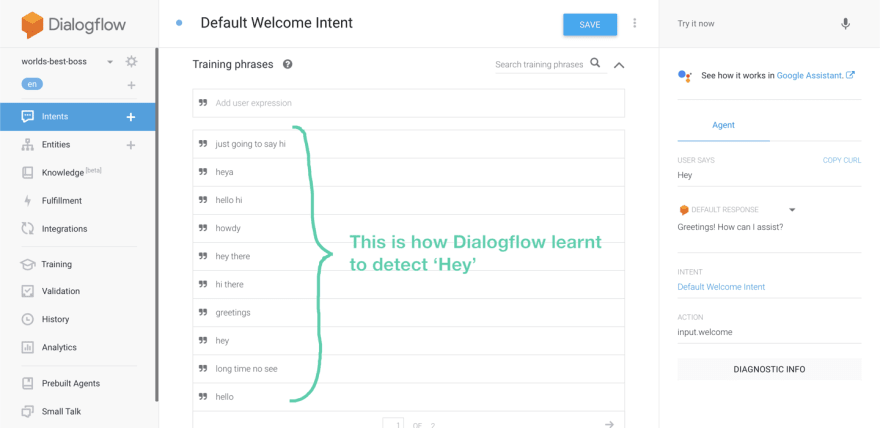Go to next page of training phrases

coord(610,425)
